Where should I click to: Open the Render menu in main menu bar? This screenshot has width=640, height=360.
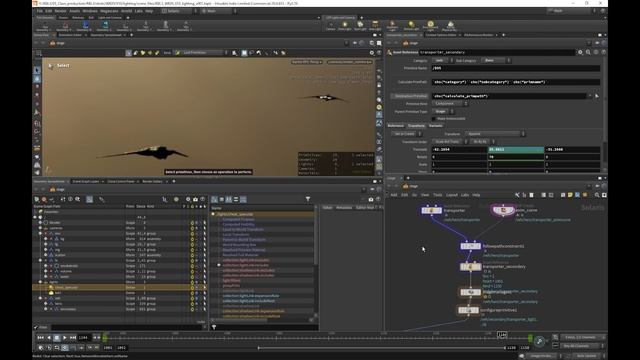pos(60,11)
